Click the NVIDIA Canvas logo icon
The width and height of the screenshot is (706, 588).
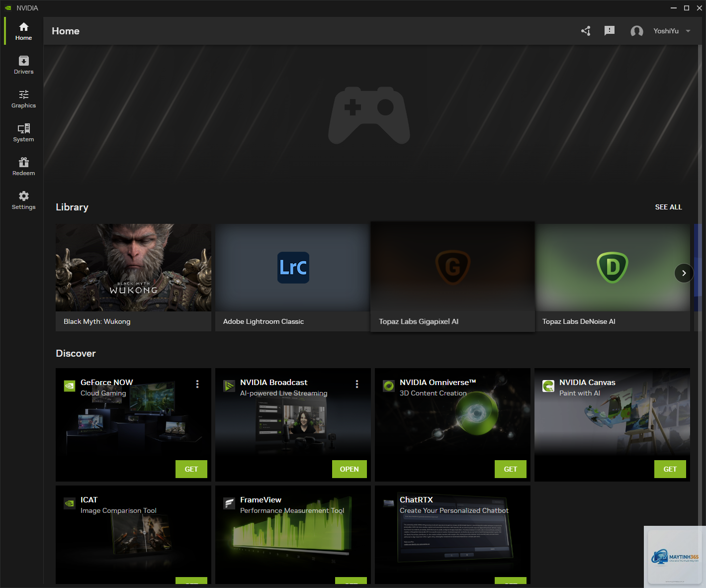click(x=548, y=386)
